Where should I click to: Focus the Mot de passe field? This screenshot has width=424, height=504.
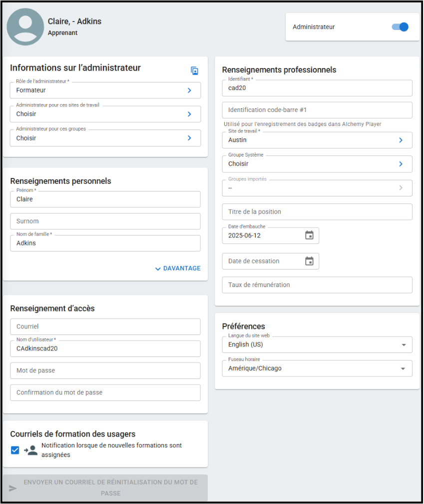click(105, 371)
